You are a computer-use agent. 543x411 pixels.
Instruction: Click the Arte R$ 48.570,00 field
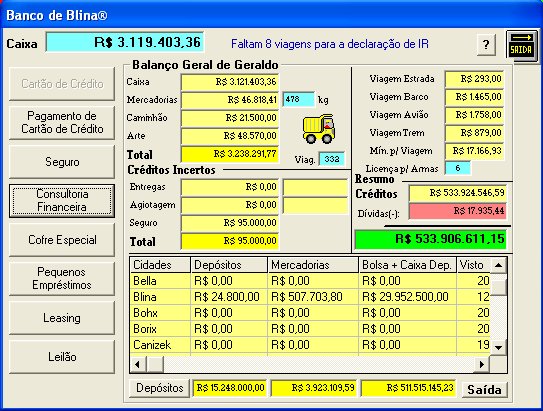point(230,136)
